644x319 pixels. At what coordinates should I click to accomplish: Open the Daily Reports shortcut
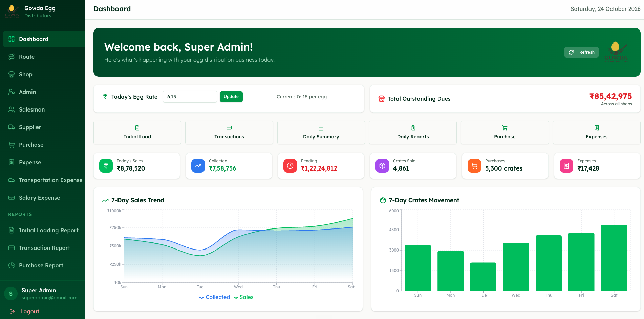[413, 133]
